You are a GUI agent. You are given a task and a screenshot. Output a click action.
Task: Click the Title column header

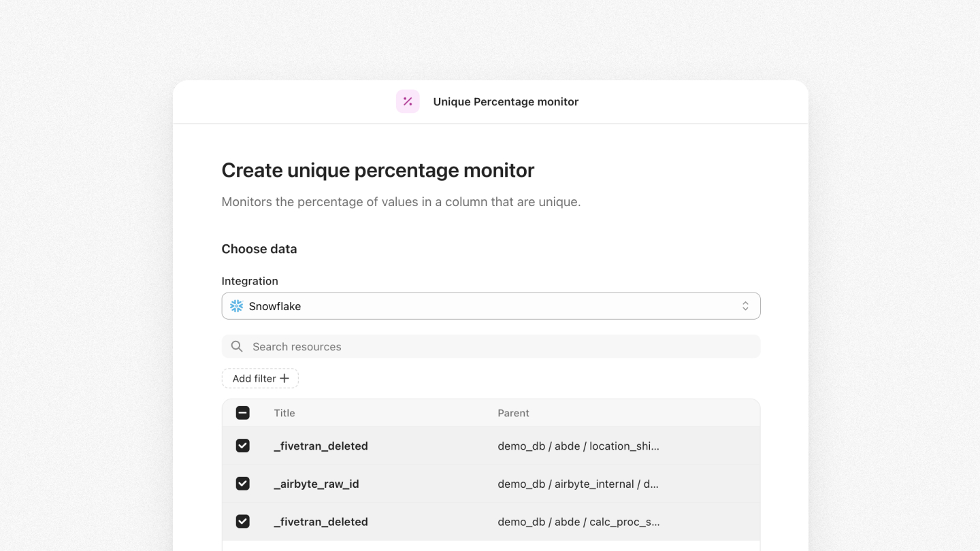tap(284, 413)
